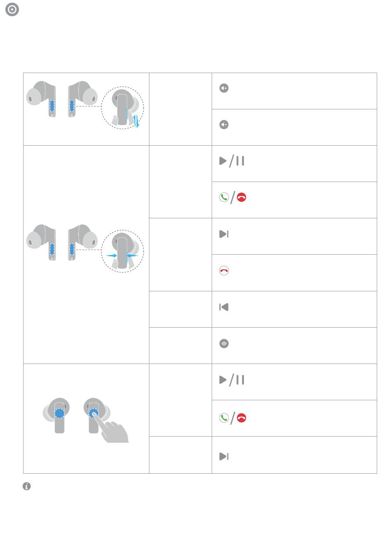This screenshot has height=555, width=392.
Task: Click the volume down speaker icon
Action: tap(224, 124)
